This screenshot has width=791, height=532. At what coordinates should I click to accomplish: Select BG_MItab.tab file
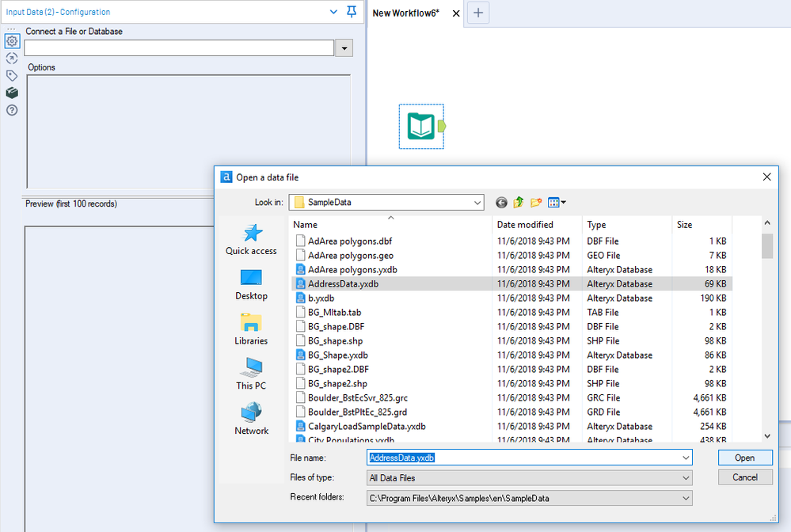point(334,313)
